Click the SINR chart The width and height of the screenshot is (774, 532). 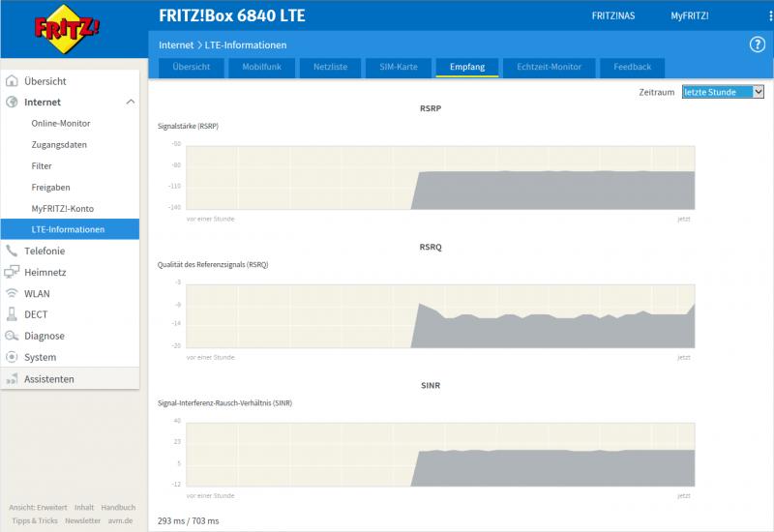click(440, 455)
